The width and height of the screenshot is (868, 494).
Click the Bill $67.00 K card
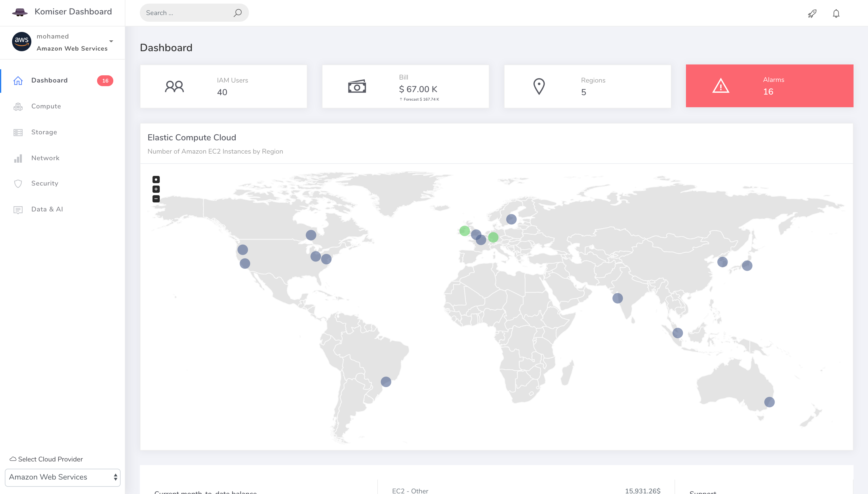[x=405, y=86]
